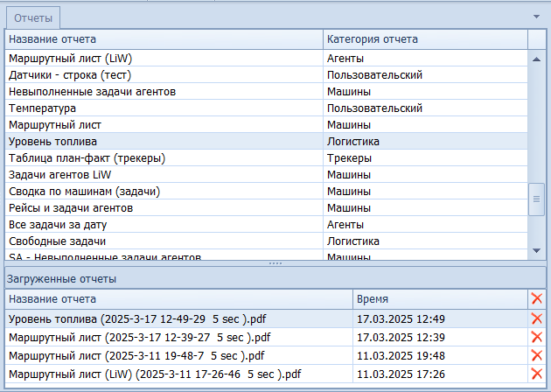Select Свободные задачи report row
Screen dimensions: 551x392
[163, 241]
